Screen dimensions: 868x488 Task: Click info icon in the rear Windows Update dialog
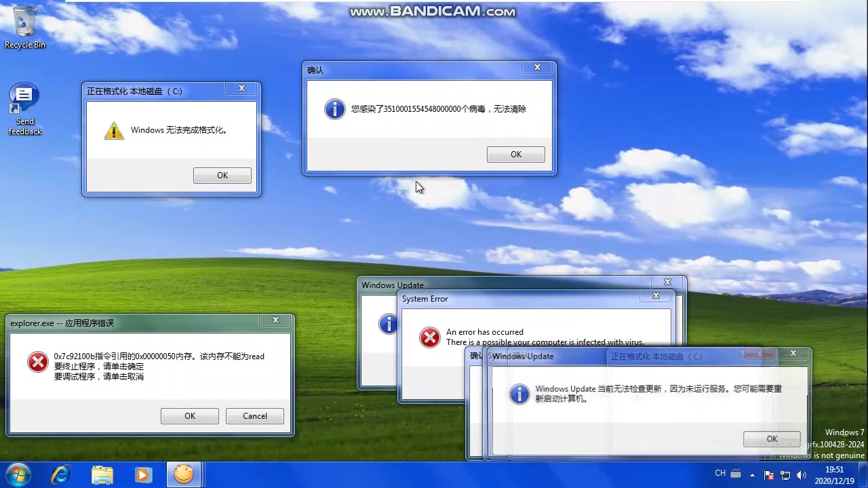[387, 324]
